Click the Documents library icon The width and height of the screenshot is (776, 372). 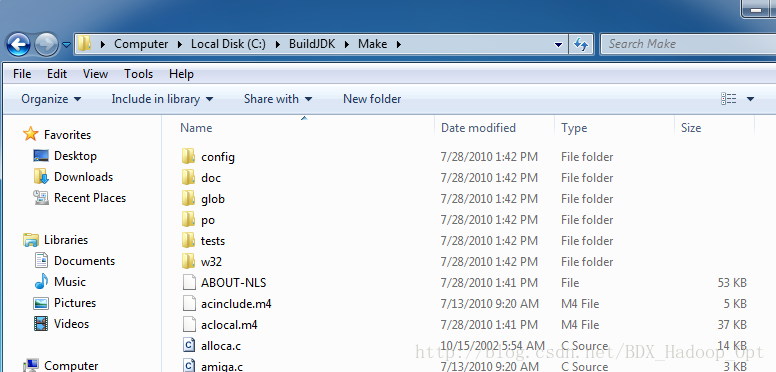[41, 260]
